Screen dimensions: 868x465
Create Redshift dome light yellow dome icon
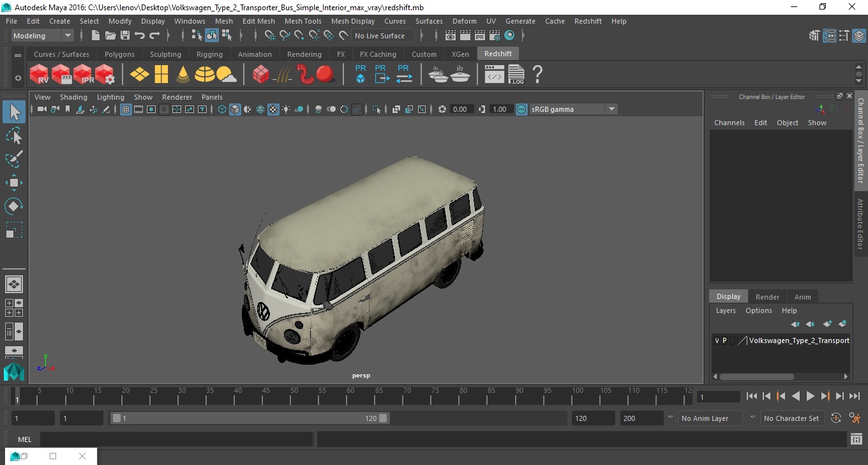(x=205, y=75)
